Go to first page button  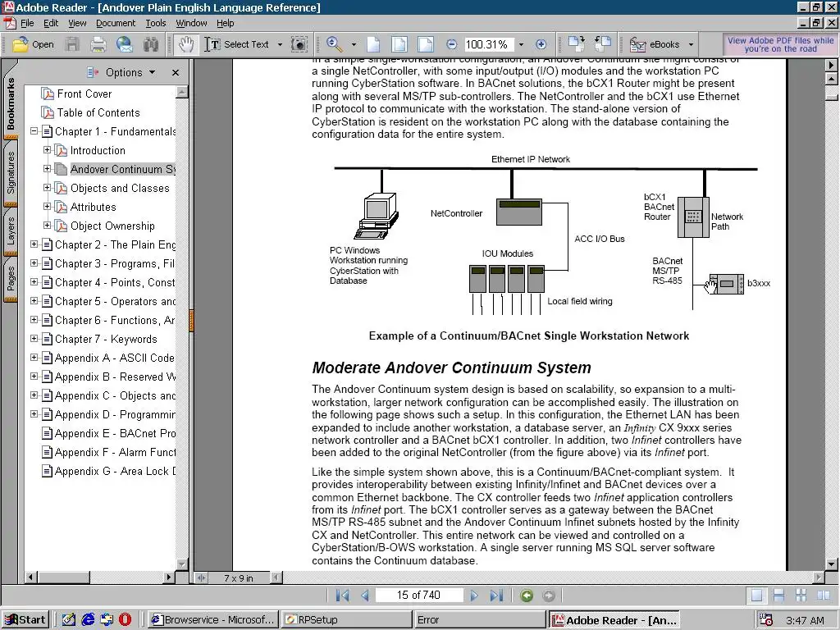[x=342, y=596]
